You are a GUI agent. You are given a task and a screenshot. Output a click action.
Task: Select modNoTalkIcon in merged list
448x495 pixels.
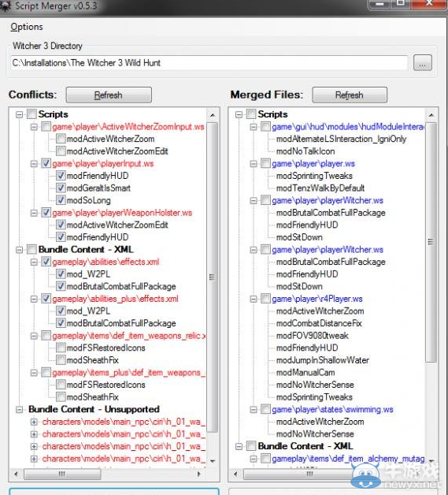[305, 151]
